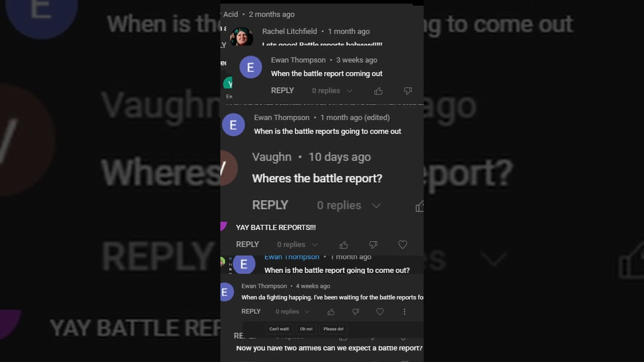Expand 0 replies under 4 weeks ago comment

coord(292,312)
